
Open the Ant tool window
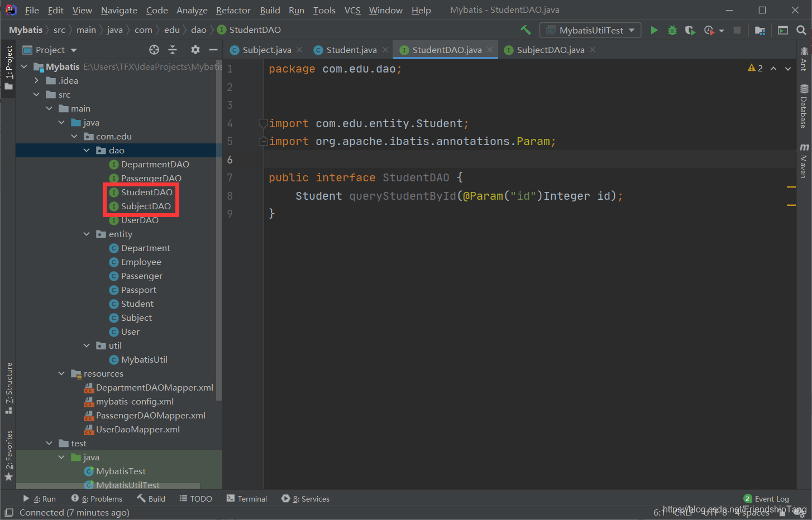click(804, 59)
